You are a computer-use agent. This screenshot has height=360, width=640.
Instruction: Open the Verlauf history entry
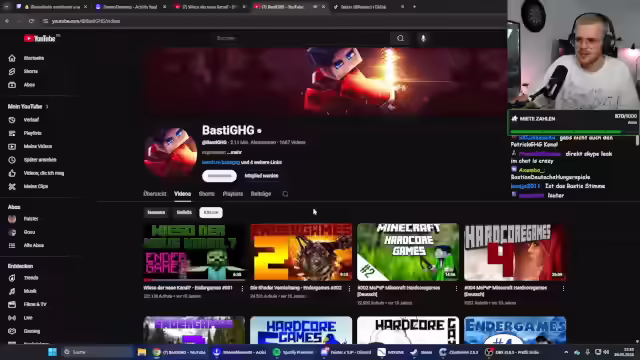[31, 120]
